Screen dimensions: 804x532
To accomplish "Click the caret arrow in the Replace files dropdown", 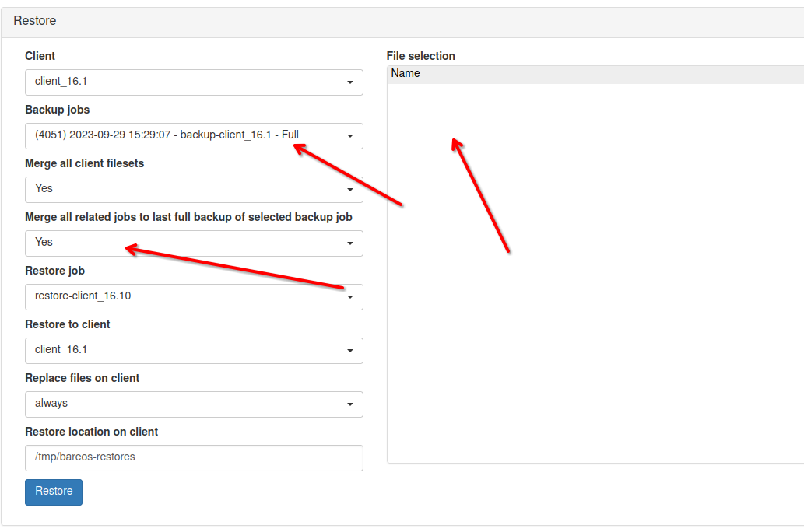I will pyautogui.click(x=349, y=404).
